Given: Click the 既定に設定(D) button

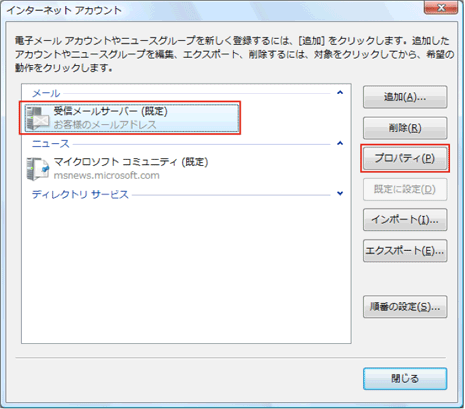Looking at the screenshot, I should pyautogui.click(x=405, y=189).
